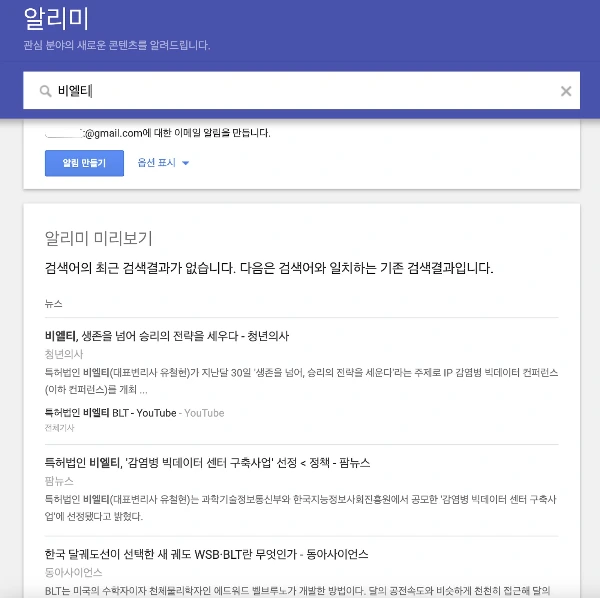Expand 옵션 표시 options
Screen dimensions: 600x598
point(163,163)
